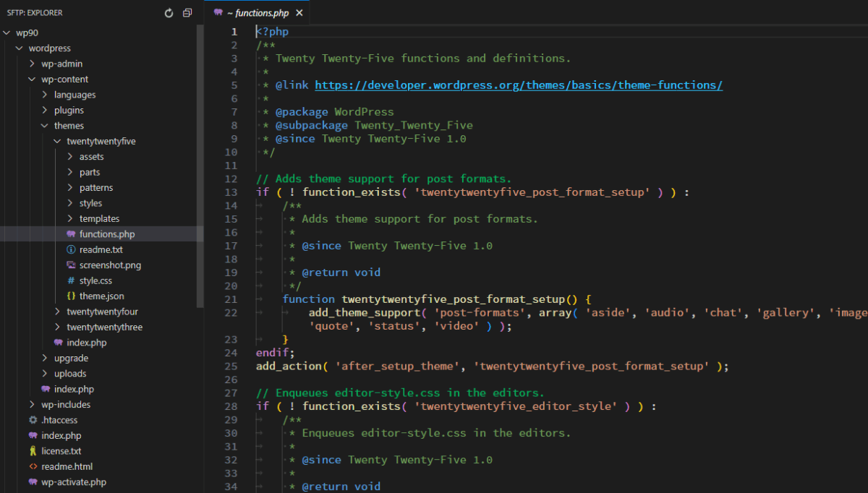Expand the patterns folder
This screenshot has height=493, width=868.
[71, 188]
